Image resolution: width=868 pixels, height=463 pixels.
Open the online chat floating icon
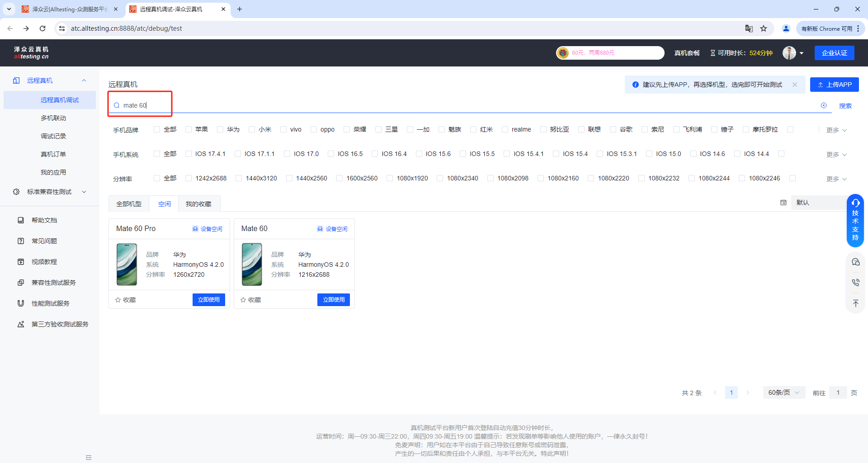click(855, 262)
